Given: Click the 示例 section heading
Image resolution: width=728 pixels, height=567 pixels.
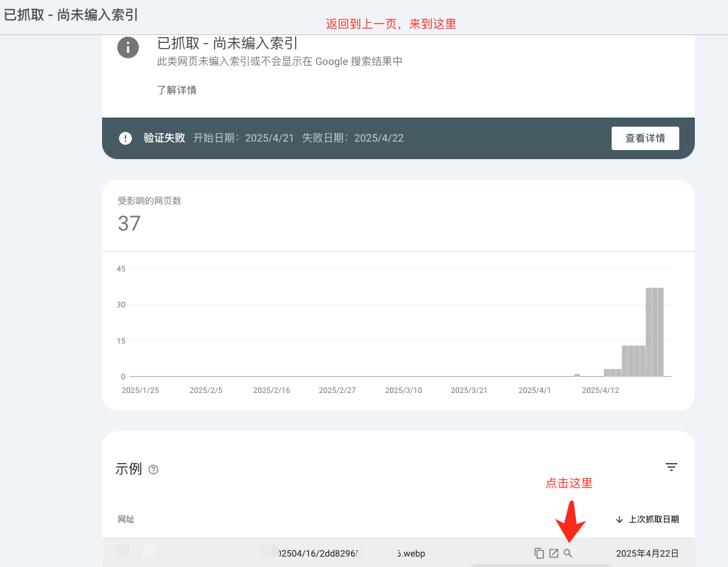Looking at the screenshot, I should point(129,469).
